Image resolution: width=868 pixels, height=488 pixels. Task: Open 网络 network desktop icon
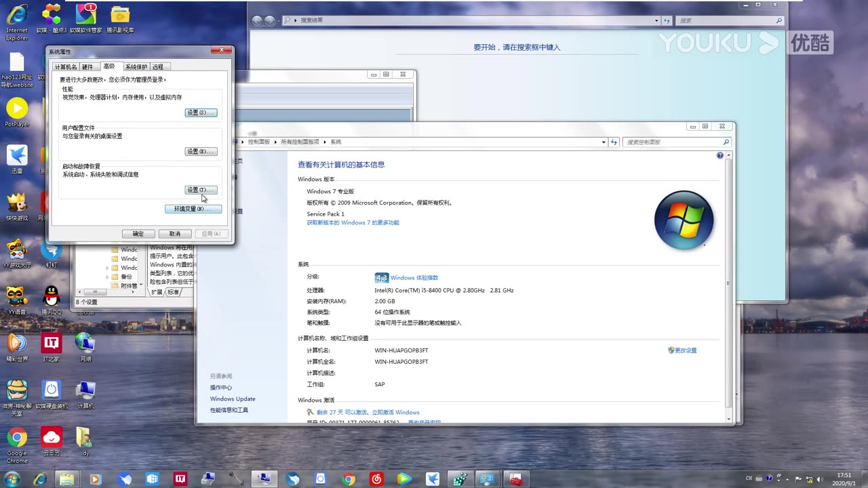tap(85, 346)
